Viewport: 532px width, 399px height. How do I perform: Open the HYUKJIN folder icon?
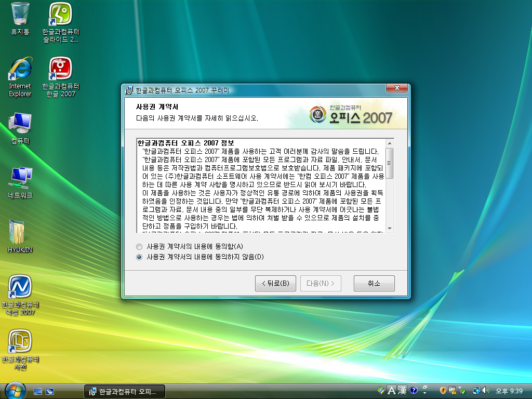pos(20,236)
